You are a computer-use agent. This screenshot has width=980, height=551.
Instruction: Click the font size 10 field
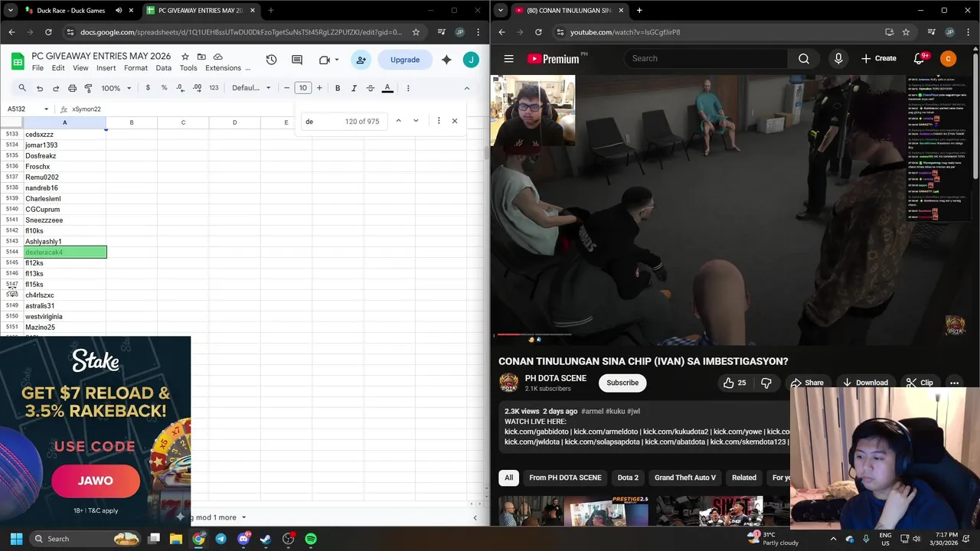click(303, 88)
